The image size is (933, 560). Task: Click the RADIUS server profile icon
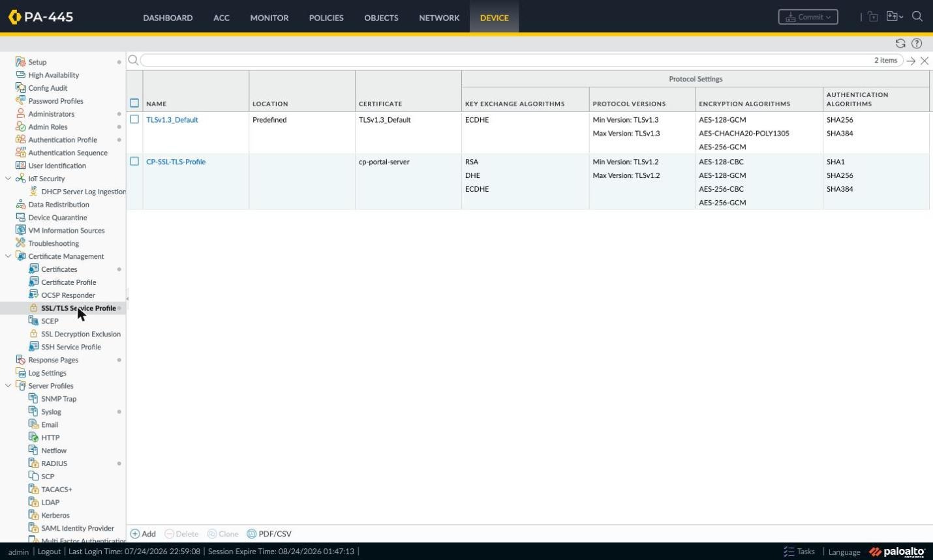(x=33, y=464)
